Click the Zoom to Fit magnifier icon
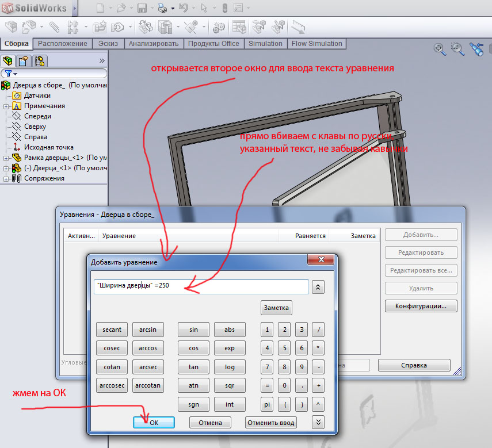This screenshot has height=448, width=492. pos(440,49)
